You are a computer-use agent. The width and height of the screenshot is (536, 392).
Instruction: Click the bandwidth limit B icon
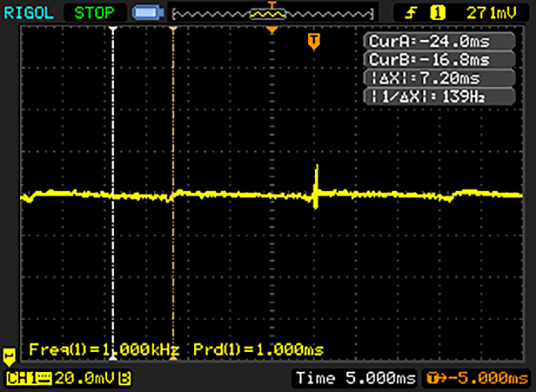(x=125, y=379)
